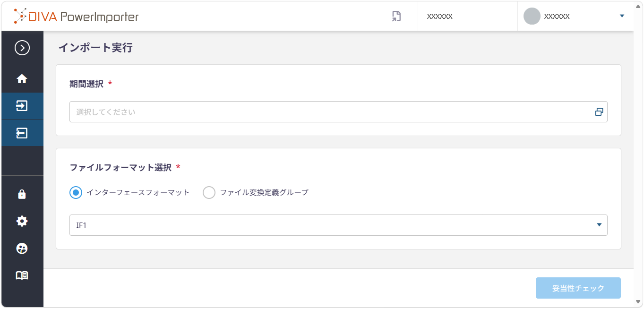Screen dimensions: 644x309
Task: Select ファイル変換定義グループ radio button
Action: click(209, 192)
